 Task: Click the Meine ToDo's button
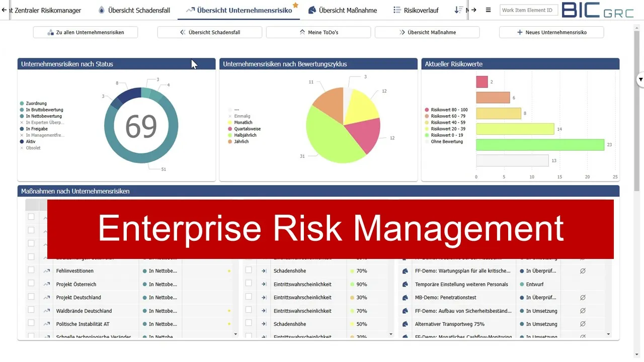[x=318, y=32]
